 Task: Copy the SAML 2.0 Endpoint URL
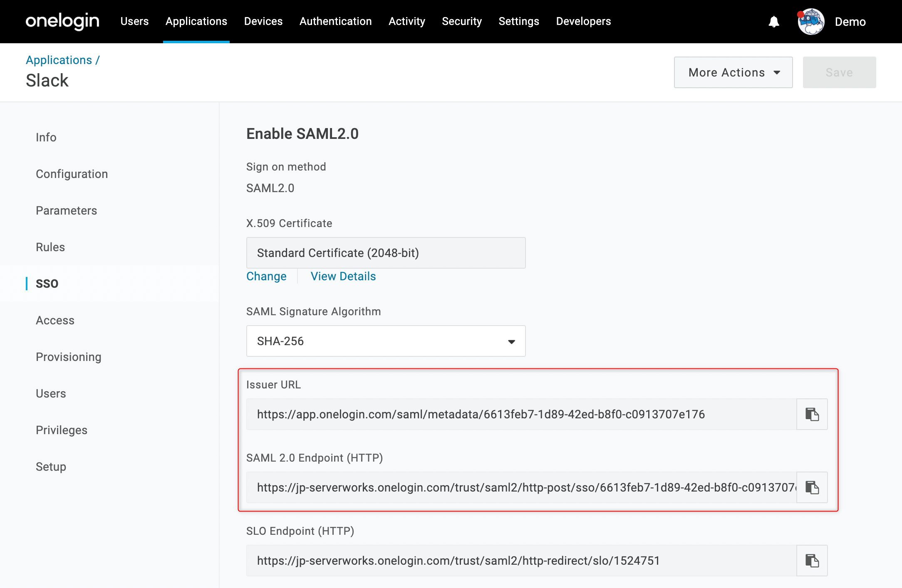tap(812, 487)
